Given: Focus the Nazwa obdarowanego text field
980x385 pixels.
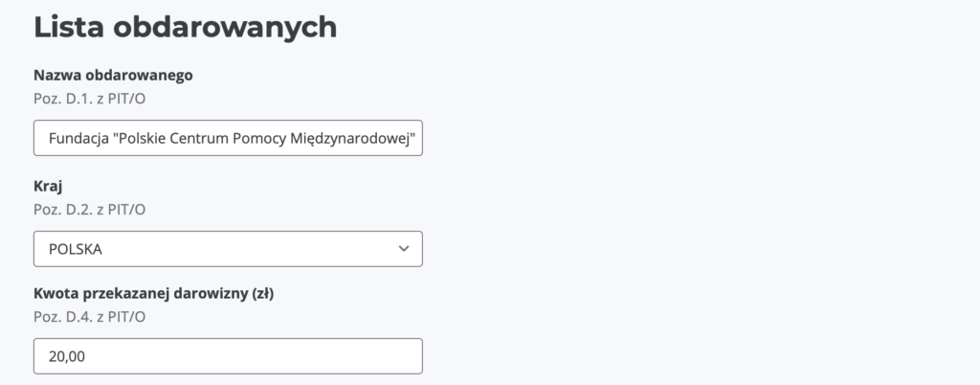Looking at the screenshot, I should [228, 138].
